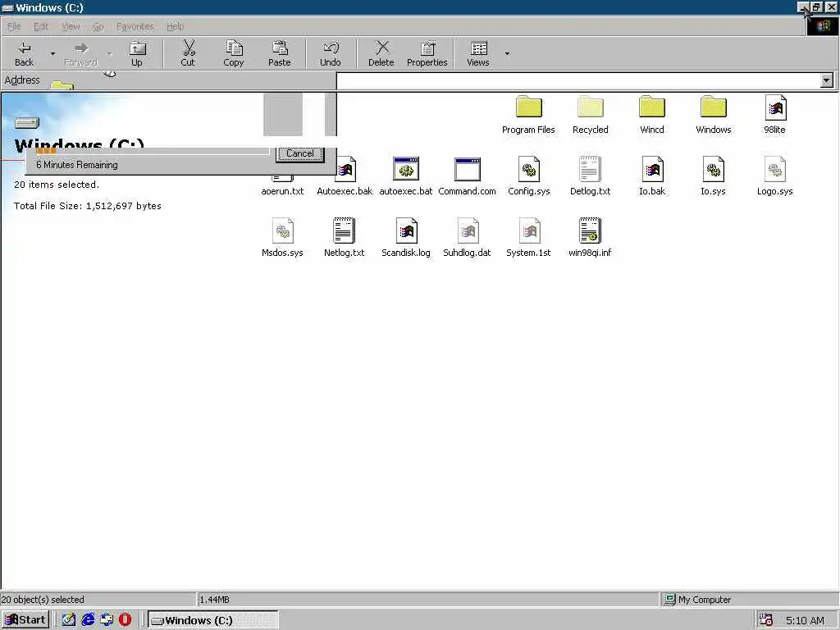The height and width of the screenshot is (630, 840).
Task: Click the Paste toolbar button
Action: click(280, 53)
